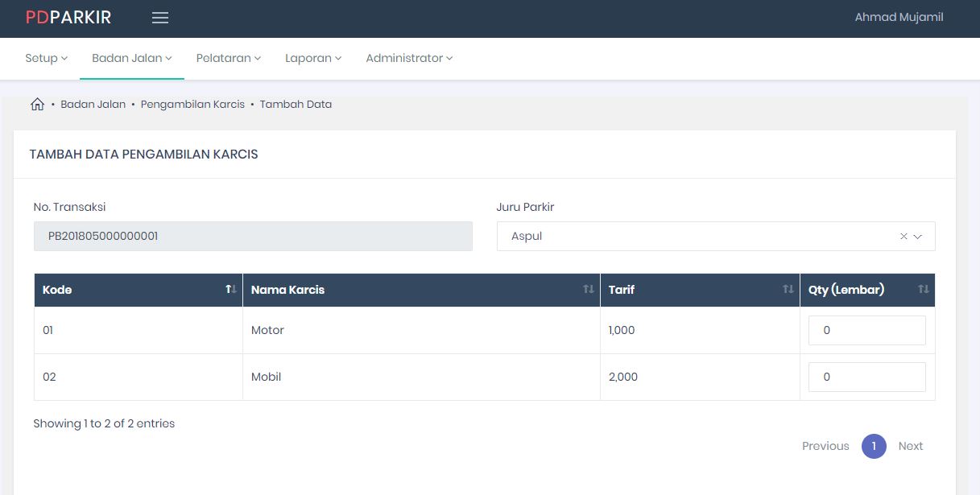
Task: Click the home icon in breadcrumb
Action: [37, 105]
